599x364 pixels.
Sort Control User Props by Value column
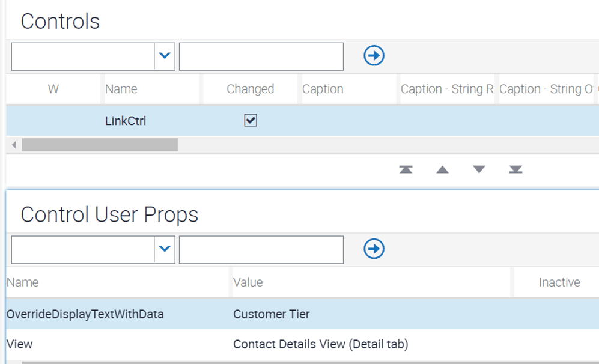point(248,282)
